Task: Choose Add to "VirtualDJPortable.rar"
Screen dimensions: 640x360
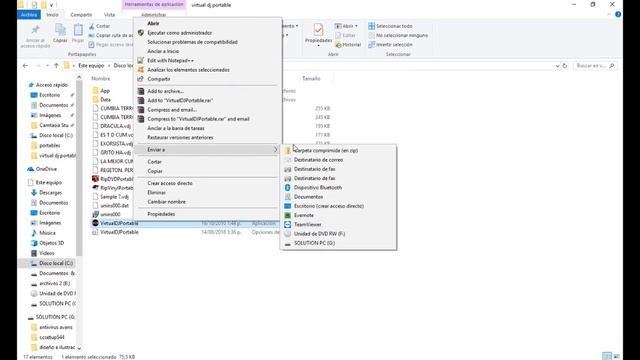Action: point(180,100)
